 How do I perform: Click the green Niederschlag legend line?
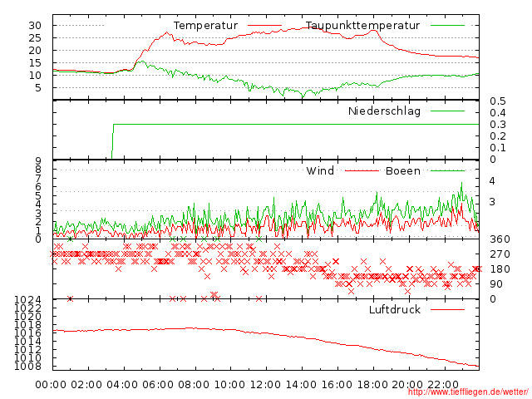(x=447, y=111)
